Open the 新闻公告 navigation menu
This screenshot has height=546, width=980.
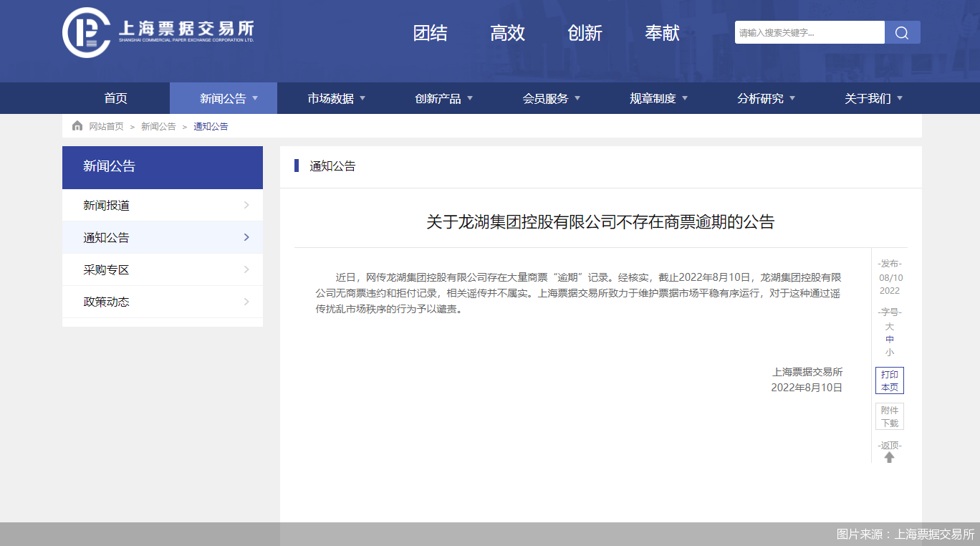click(x=224, y=98)
